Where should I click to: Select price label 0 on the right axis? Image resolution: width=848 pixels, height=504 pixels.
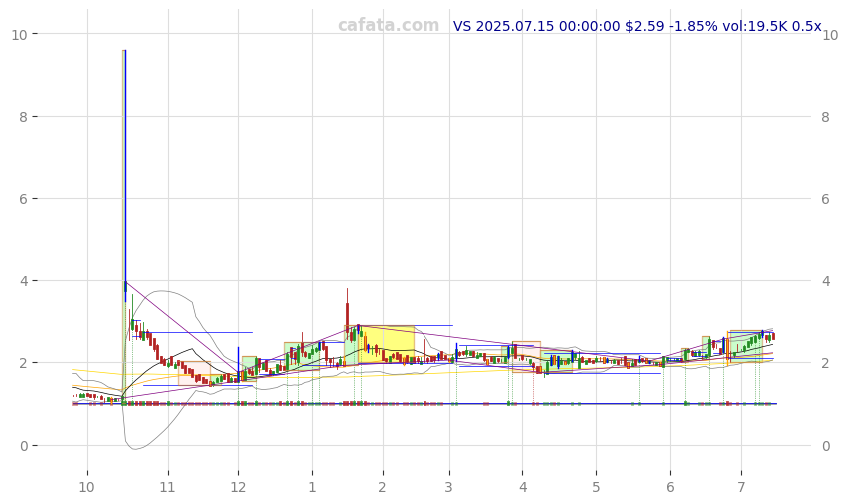(x=825, y=446)
